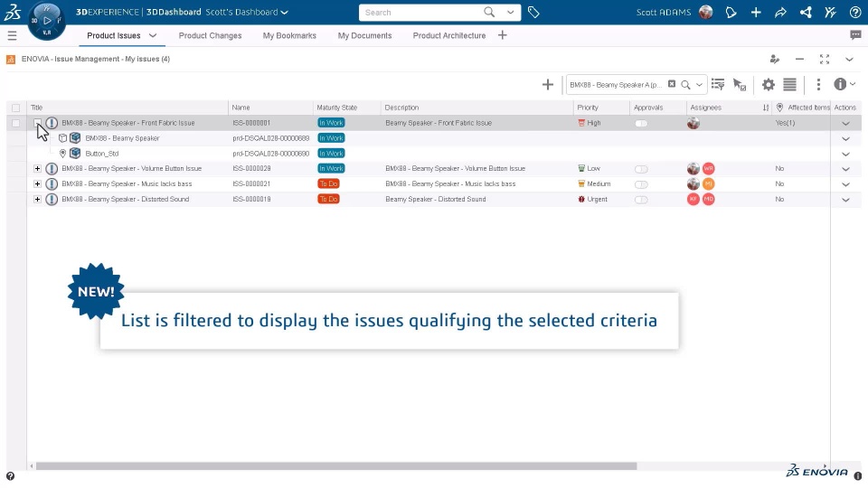Click the plus add icon in top bar
The height and width of the screenshot is (488, 868).
click(x=756, y=12)
